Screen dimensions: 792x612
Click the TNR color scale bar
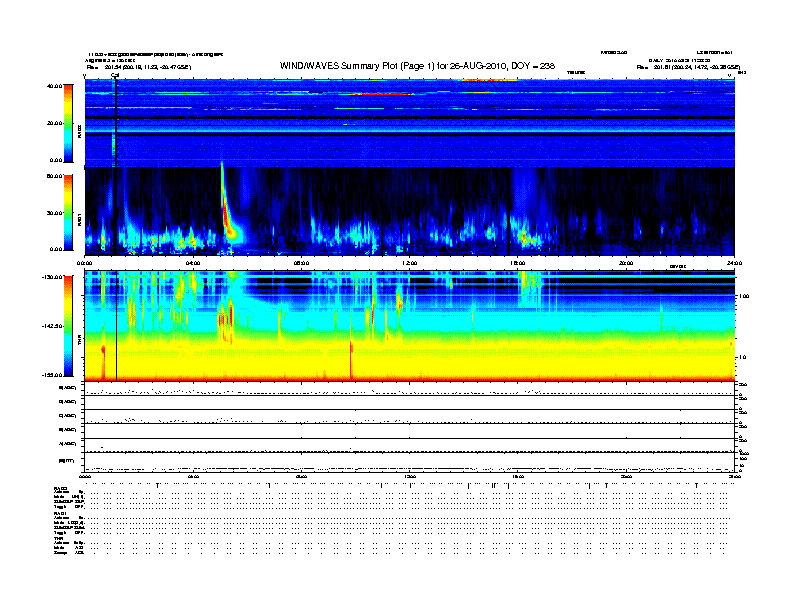click(68, 326)
